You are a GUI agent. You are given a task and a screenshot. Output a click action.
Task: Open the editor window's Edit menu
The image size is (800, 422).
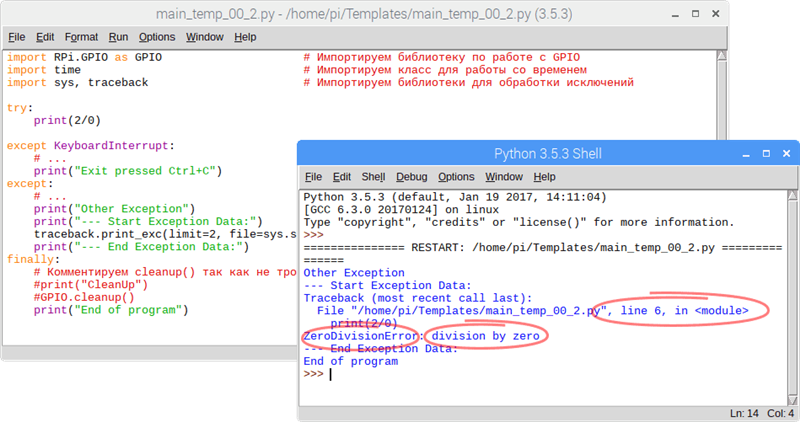click(46, 37)
